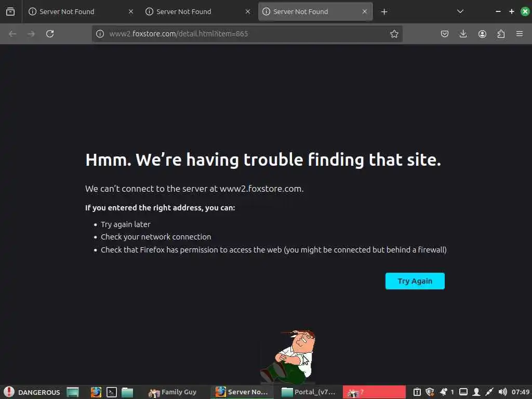Open the downloads panel icon

click(463, 34)
